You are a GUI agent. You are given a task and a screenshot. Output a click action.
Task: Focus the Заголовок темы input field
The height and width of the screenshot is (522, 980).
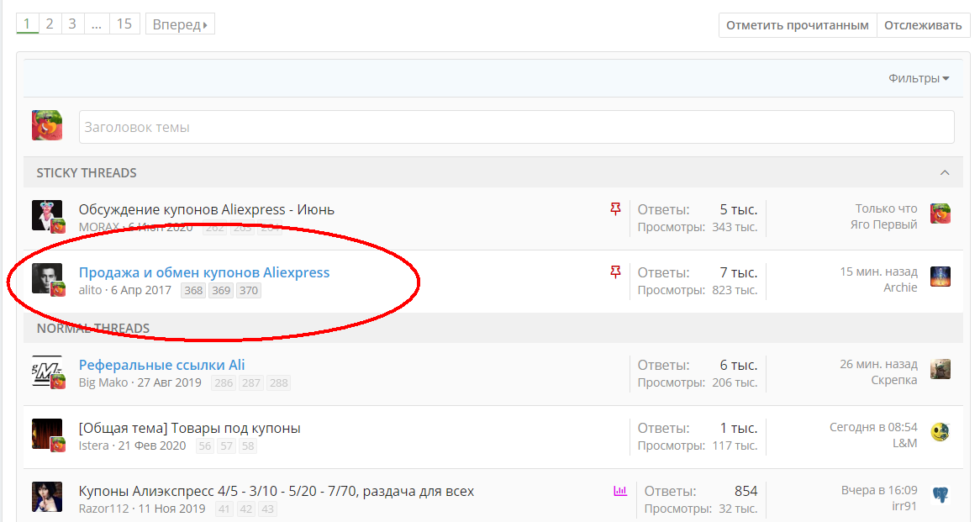[x=516, y=127]
